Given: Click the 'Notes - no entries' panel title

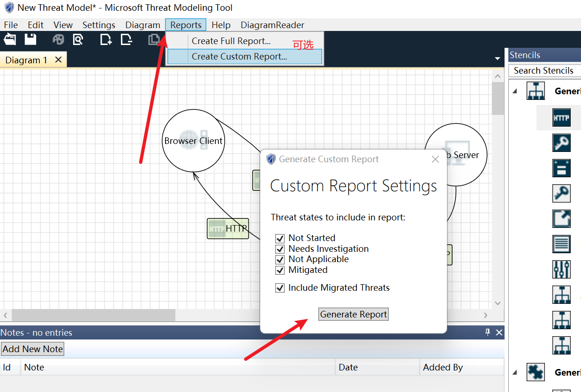Looking at the screenshot, I should tap(36, 332).
